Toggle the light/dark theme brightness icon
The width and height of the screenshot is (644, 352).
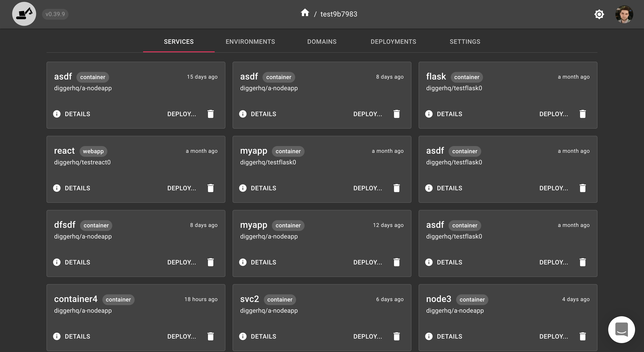[x=599, y=14]
